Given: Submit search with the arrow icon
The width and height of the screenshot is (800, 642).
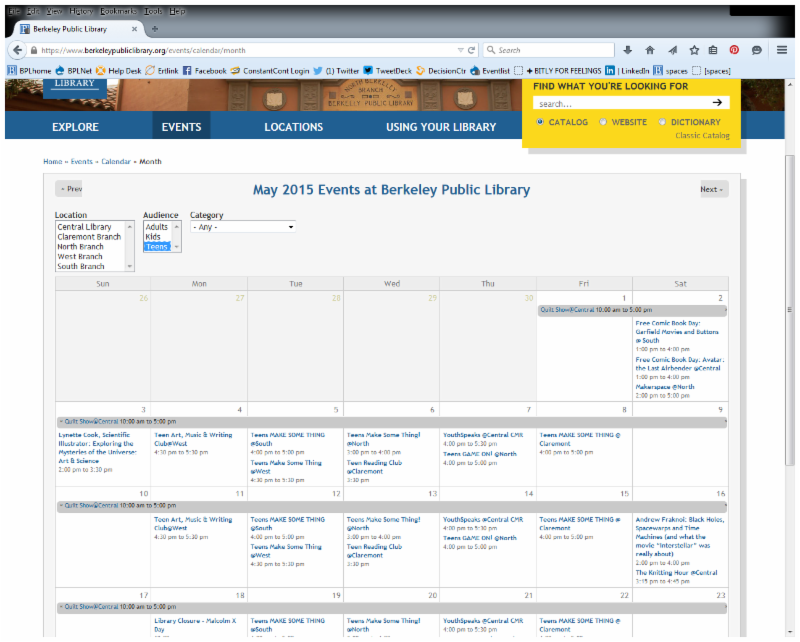Looking at the screenshot, I should (717, 103).
